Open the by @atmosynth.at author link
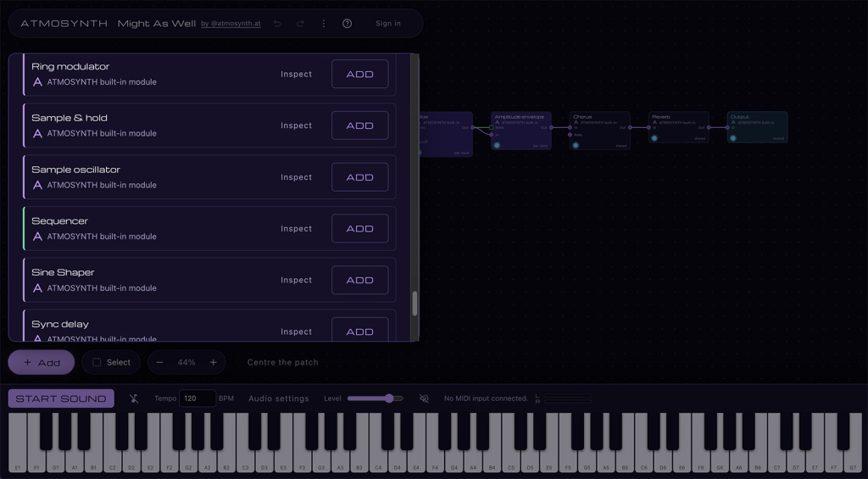Image resolution: width=868 pixels, height=479 pixels. click(231, 23)
